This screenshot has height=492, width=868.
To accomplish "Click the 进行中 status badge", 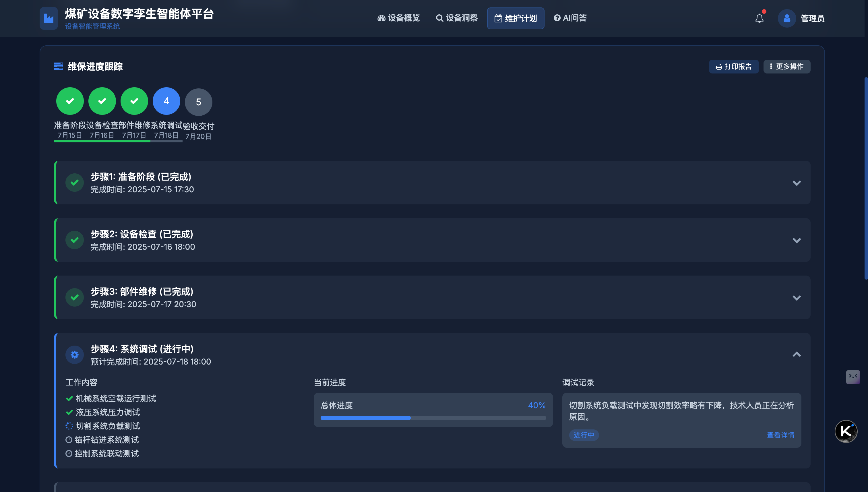I will 584,435.
